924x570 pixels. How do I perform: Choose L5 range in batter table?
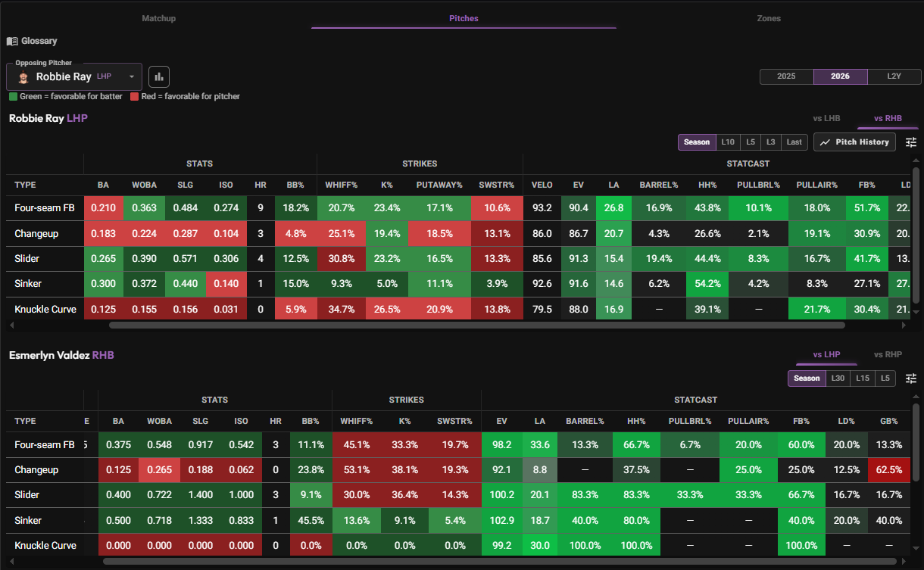pos(885,378)
